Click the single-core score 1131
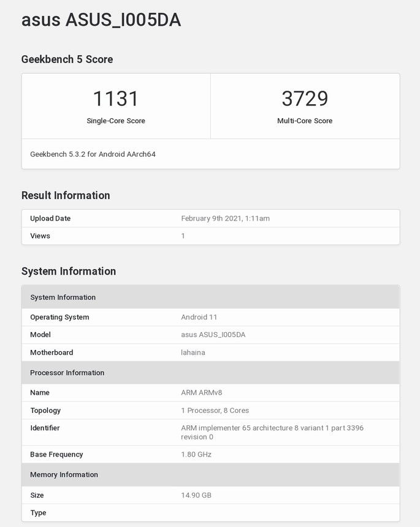 coord(116,99)
